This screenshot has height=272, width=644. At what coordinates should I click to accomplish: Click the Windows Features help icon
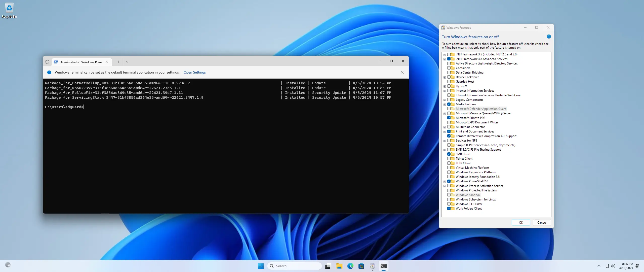click(x=549, y=37)
